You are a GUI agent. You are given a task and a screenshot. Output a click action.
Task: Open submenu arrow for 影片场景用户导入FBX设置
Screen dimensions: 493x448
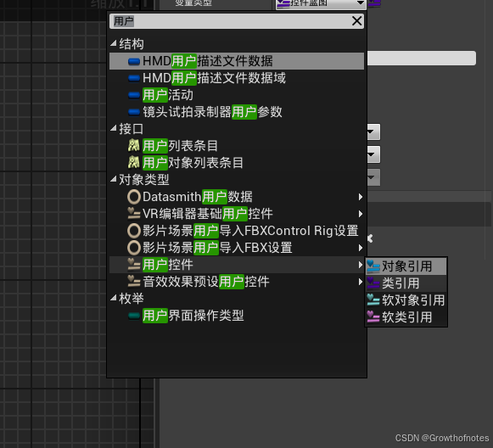coord(361,248)
